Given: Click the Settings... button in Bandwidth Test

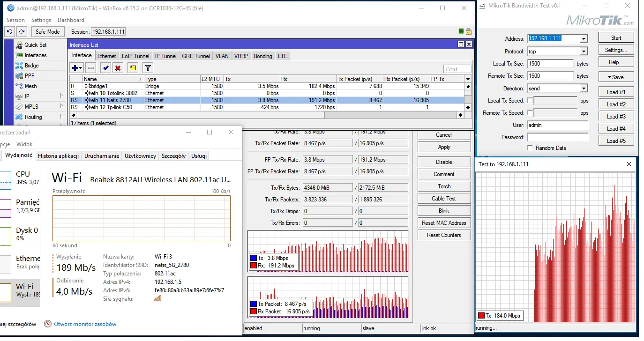Looking at the screenshot, I should click(616, 50).
